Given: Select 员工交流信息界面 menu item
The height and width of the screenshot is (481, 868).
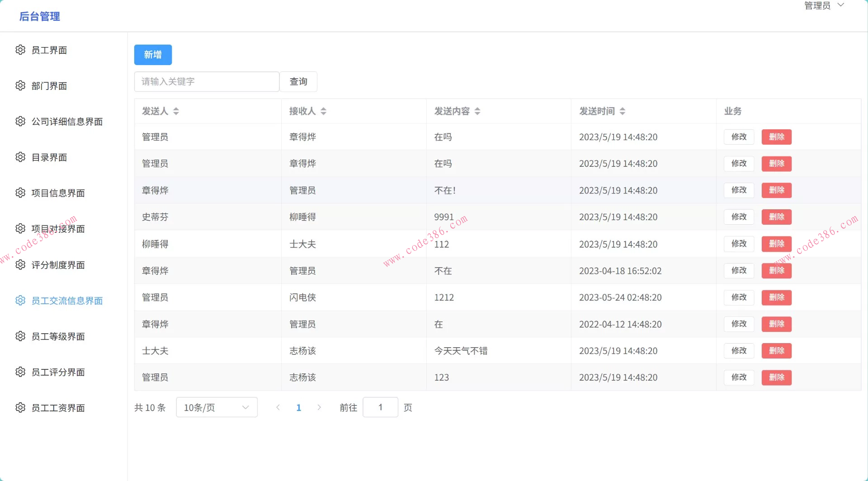Looking at the screenshot, I should tap(64, 300).
